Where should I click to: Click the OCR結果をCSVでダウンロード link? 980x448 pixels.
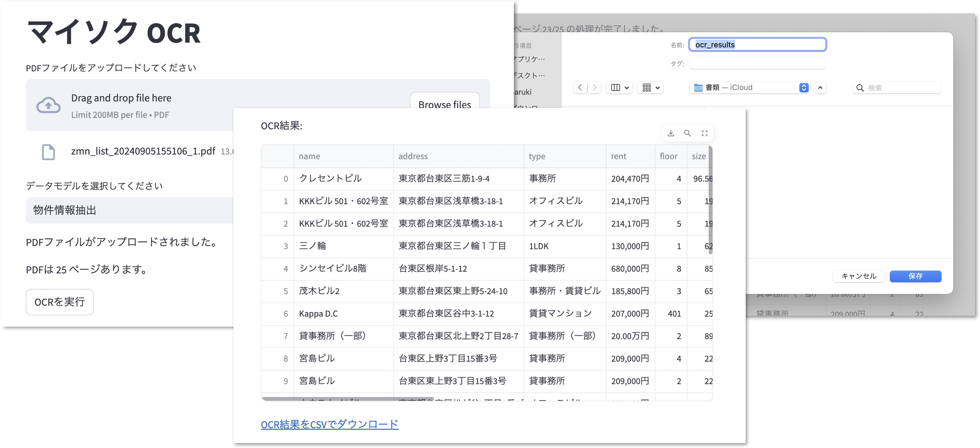[x=329, y=424]
